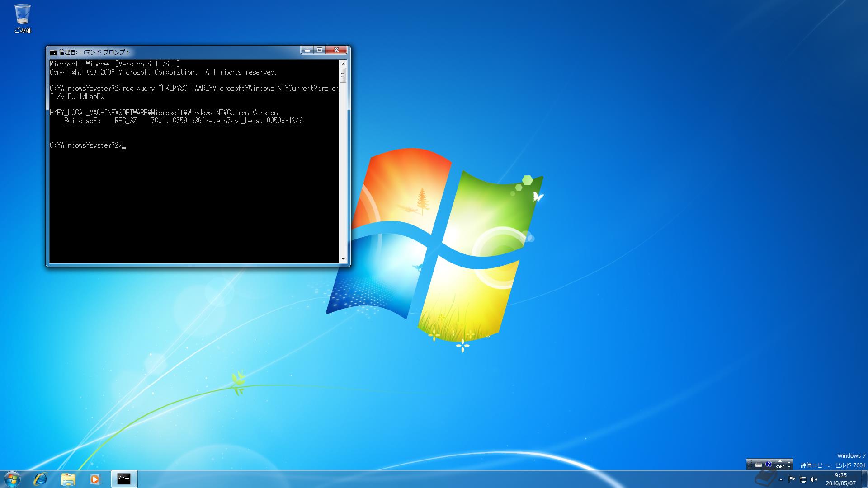Open Windows Explorer folder icon on taskbar
This screenshot has height=488, width=868.
click(x=68, y=479)
